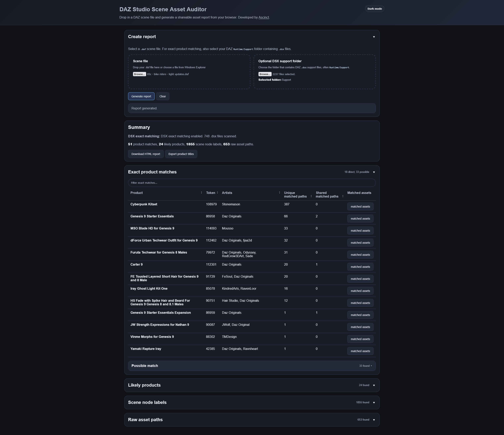Sort table by Product column
Screen dimensions: 504x435
pyautogui.click(x=201, y=193)
